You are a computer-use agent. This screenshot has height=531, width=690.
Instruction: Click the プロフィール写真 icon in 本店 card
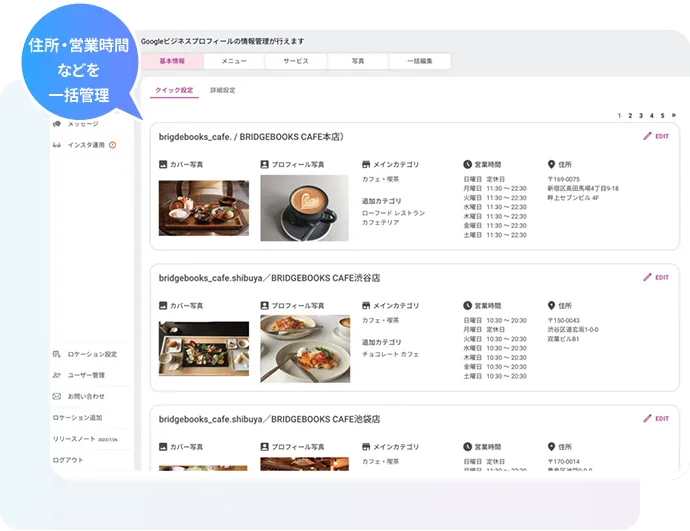[264, 165]
